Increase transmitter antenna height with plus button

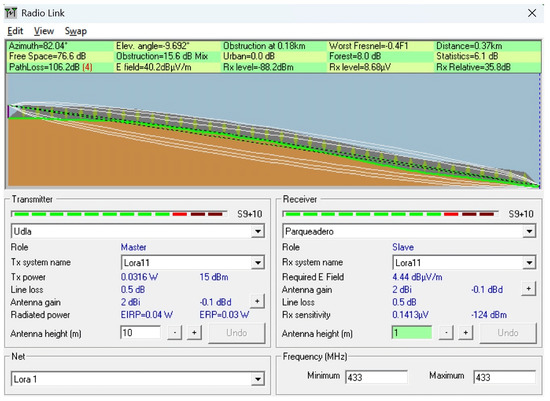click(194, 333)
